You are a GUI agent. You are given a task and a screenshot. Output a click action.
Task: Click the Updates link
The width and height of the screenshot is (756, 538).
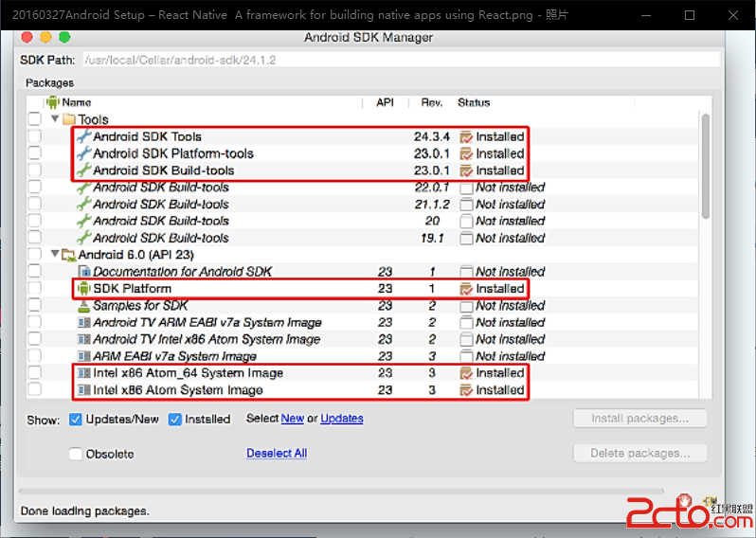click(342, 419)
